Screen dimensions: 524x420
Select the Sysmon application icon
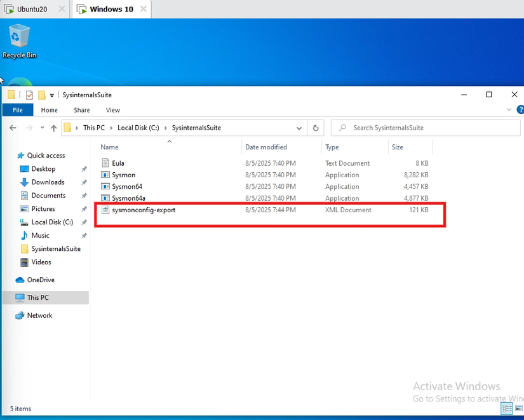(x=105, y=175)
